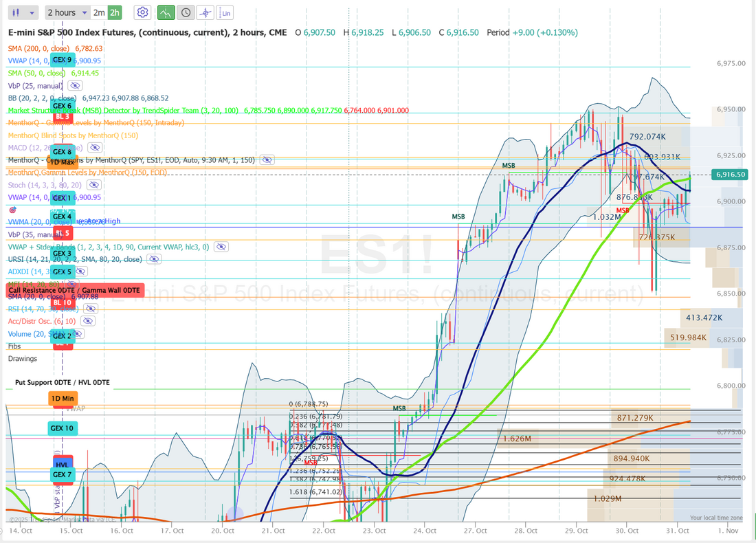The width and height of the screenshot is (756, 543).
Task: Click the candlestick chart type icon
Action: point(16,12)
